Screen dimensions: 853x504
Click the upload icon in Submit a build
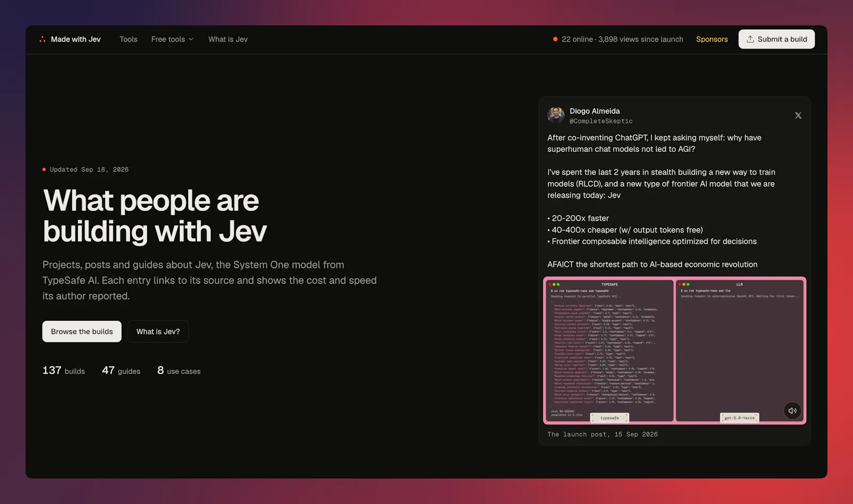pyautogui.click(x=750, y=39)
